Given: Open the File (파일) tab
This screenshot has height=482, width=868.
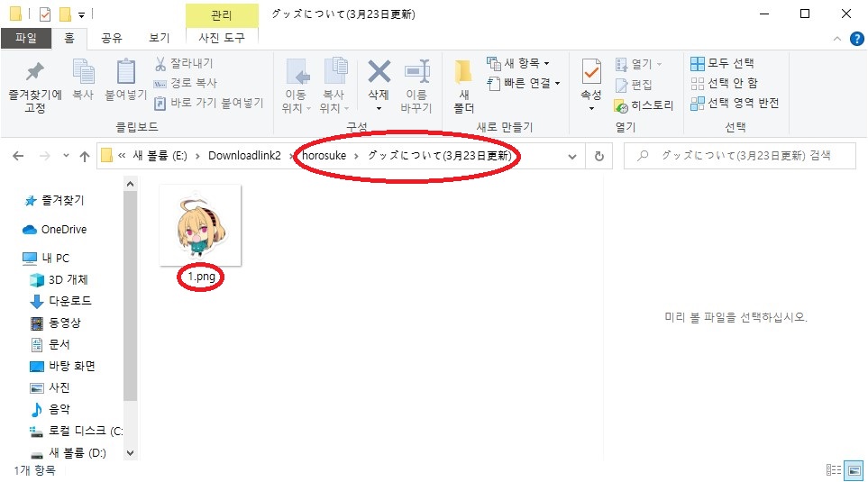Looking at the screenshot, I should (x=26, y=38).
